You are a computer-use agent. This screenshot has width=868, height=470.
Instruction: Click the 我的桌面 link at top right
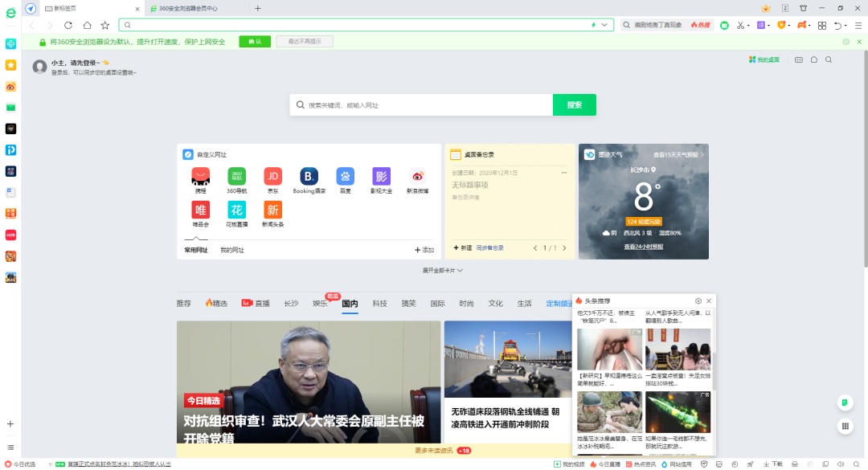pos(764,59)
